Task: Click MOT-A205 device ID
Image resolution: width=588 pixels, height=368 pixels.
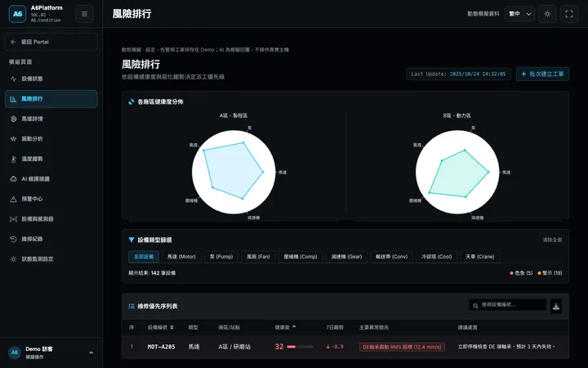Action: tap(161, 347)
